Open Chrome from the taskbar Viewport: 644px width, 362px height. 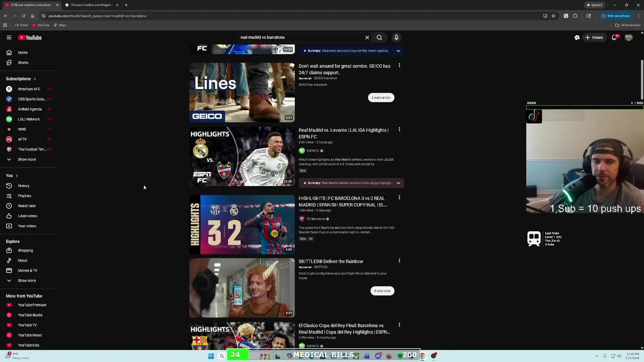click(x=422, y=356)
